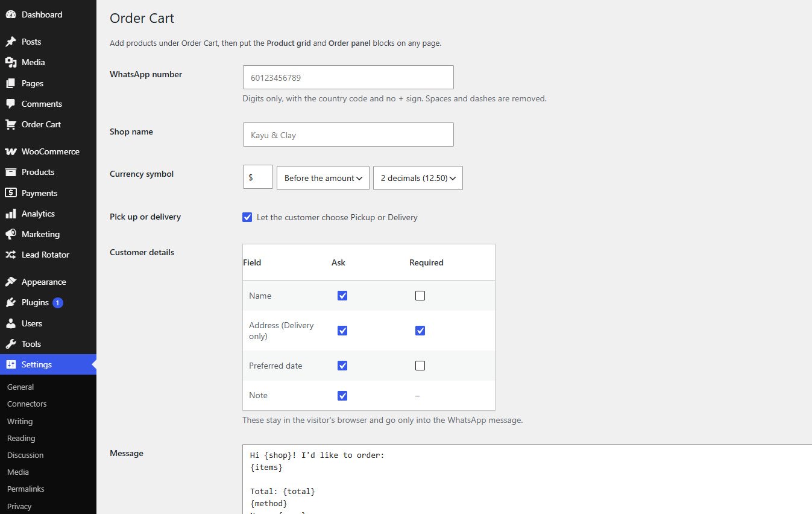Screen dimensions: 812x514
Task: Uncheck Required for Address (Delivery only)
Action: (x=420, y=331)
